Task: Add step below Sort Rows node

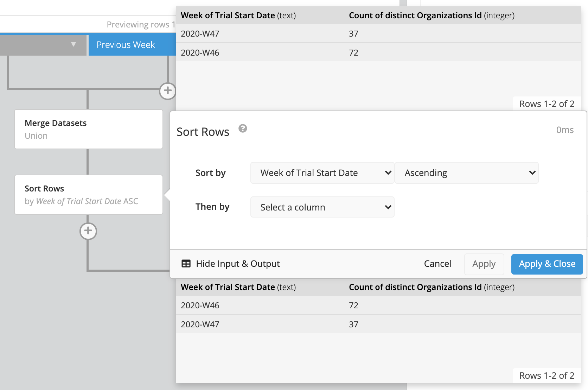Action: coord(88,231)
